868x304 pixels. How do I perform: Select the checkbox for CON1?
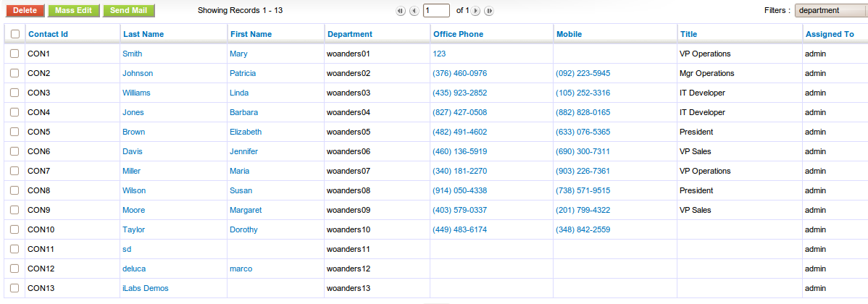15,54
